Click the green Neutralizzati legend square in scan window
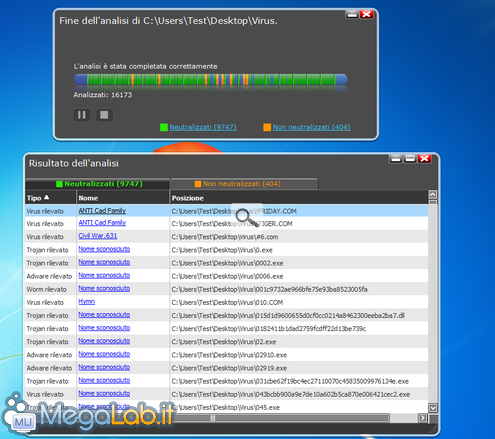Viewport: 495px width, 439px height. 164,127
